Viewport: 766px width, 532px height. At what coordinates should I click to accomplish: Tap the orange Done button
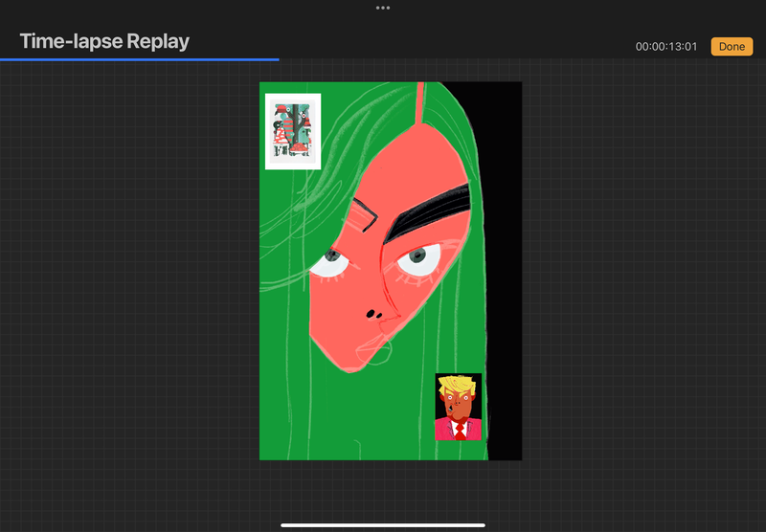coord(732,47)
